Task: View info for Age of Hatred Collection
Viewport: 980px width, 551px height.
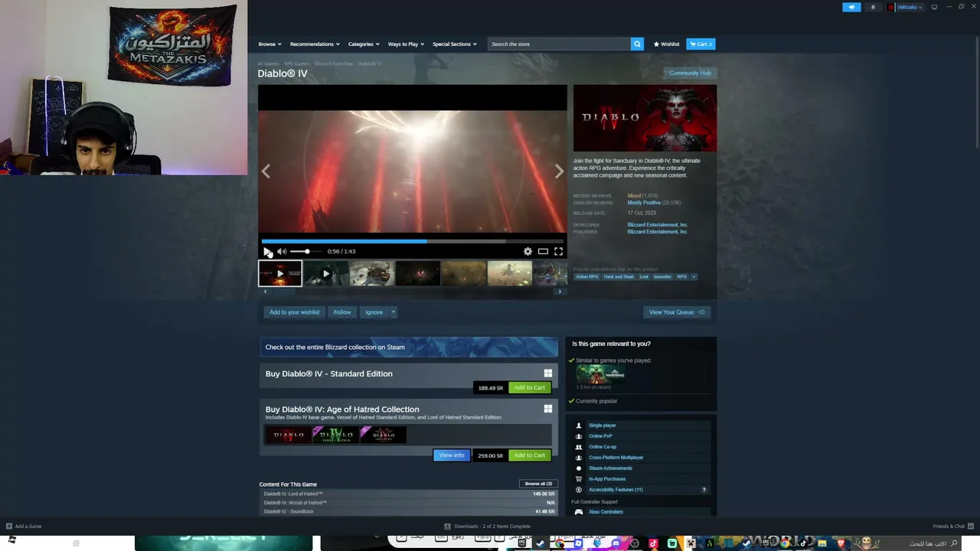Action: (452, 455)
